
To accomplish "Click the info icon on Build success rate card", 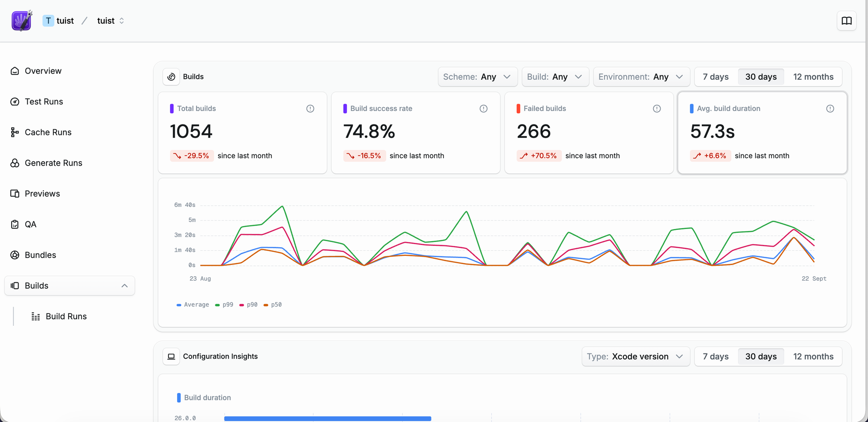I will [x=483, y=108].
